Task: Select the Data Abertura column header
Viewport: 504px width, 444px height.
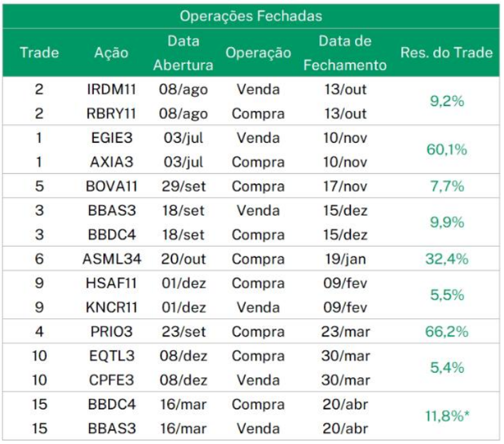Action: (x=184, y=53)
